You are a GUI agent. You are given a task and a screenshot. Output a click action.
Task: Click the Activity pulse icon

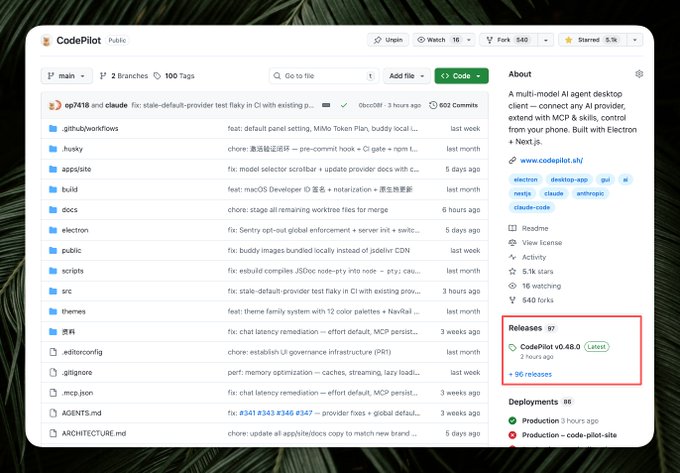512,257
